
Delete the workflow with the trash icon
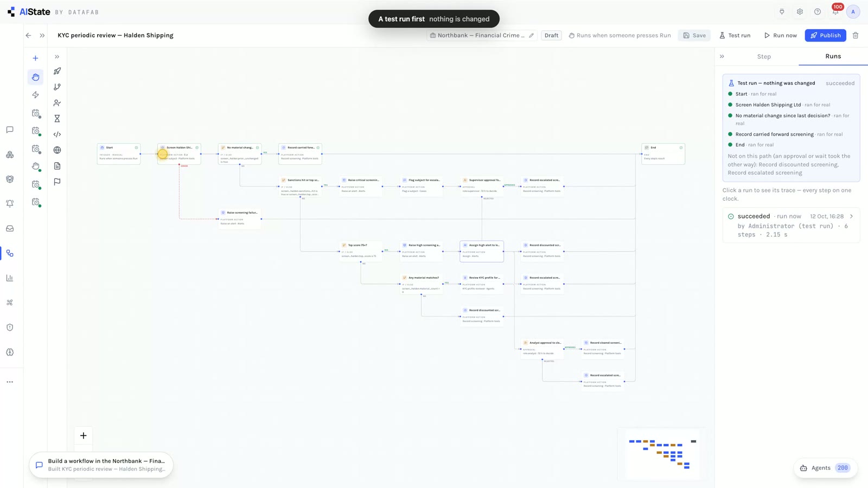(856, 35)
